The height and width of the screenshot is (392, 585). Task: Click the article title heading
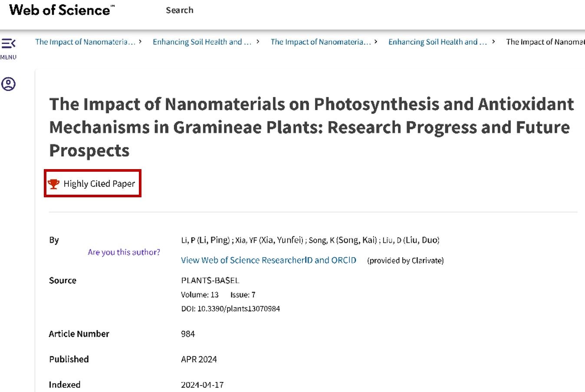[x=311, y=127]
